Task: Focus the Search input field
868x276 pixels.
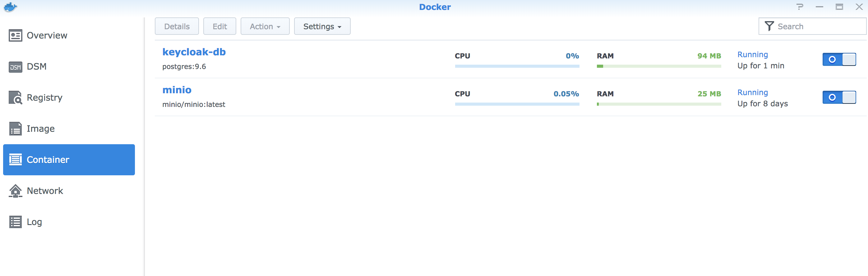Action: click(x=812, y=26)
